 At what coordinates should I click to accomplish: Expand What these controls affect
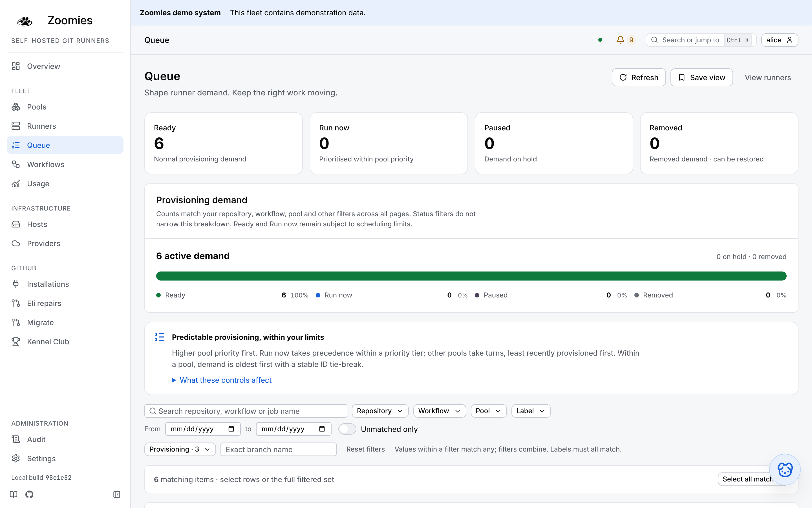point(222,380)
